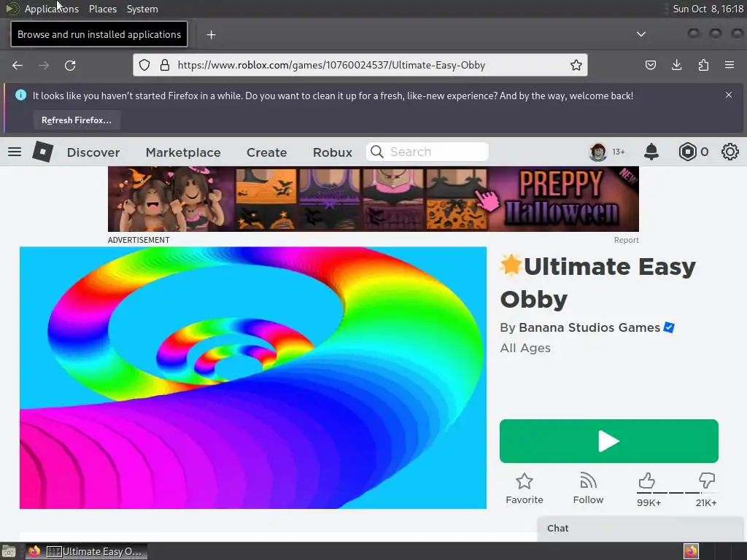Dismiss the Firefox refresh notification bar
The height and width of the screenshot is (560, 747).
(729, 95)
